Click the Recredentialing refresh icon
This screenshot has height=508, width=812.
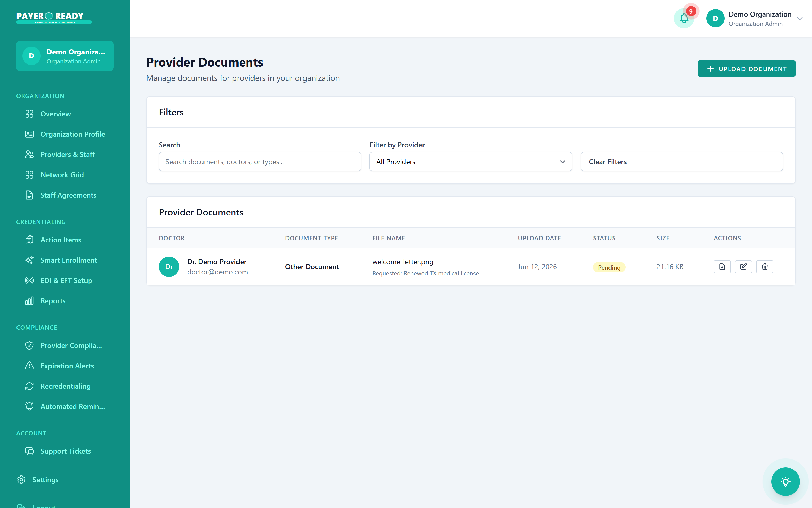coord(29,386)
